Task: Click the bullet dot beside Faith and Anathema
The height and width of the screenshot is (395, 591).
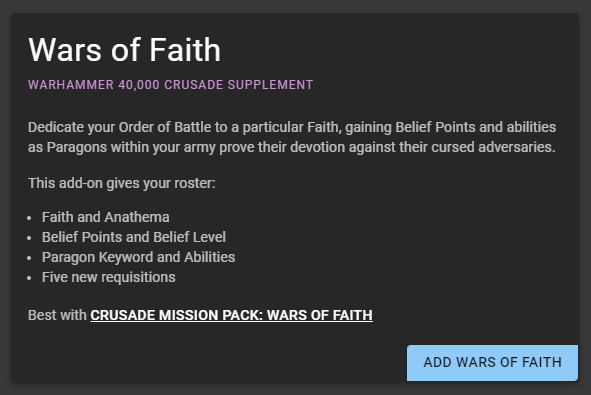Action: (29, 218)
